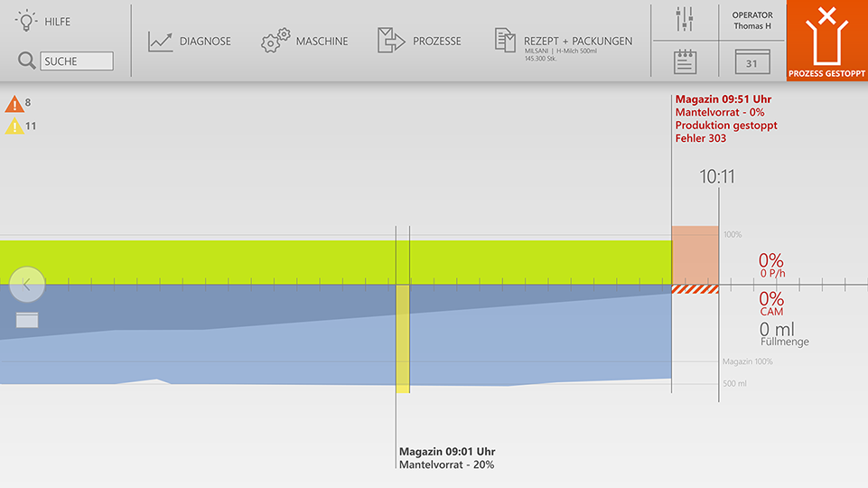Select yellow Magazin 09:01 timeline marker
The width and height of the screenshot is (868, 488).
(402, 338)
